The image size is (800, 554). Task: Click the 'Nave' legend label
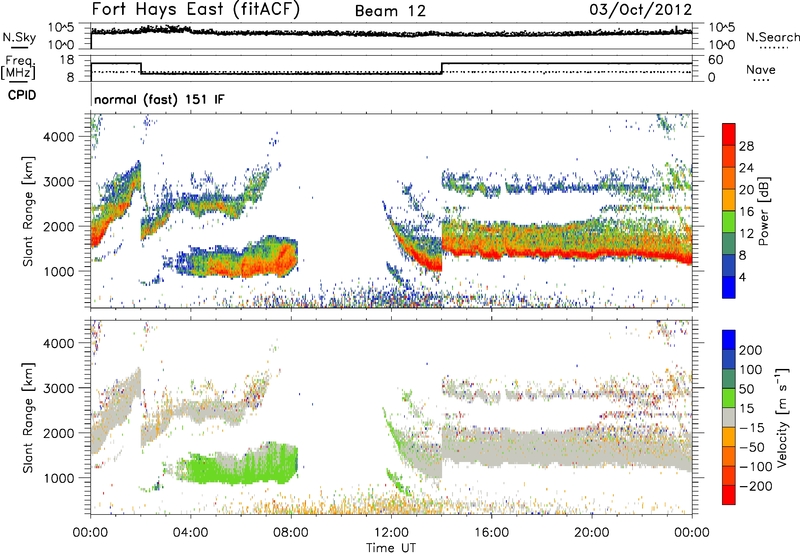click(x=761, y=69)
